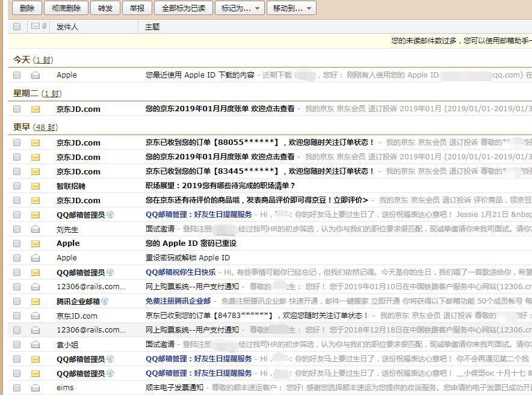Hit the 举报 button in the toolbar

137,8
